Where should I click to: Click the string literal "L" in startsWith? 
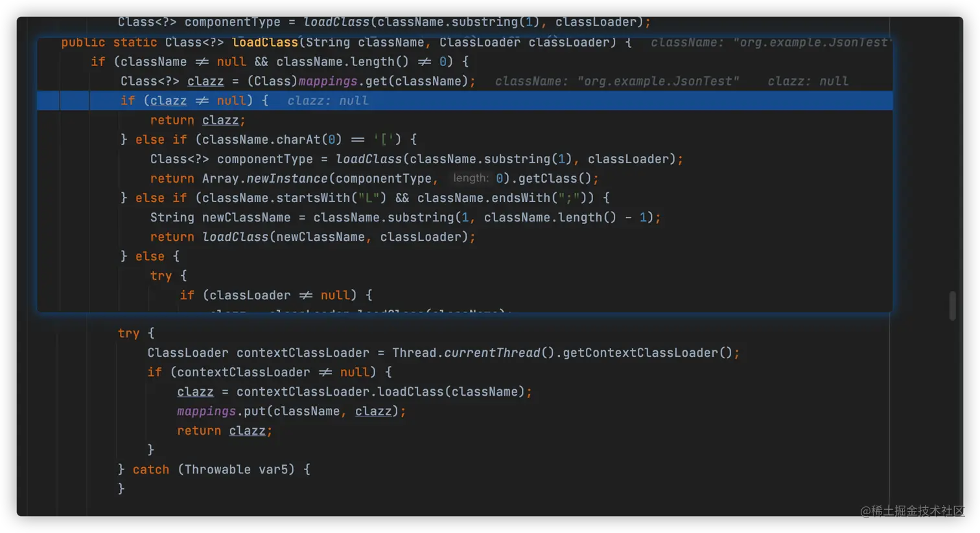pos(368,198)
